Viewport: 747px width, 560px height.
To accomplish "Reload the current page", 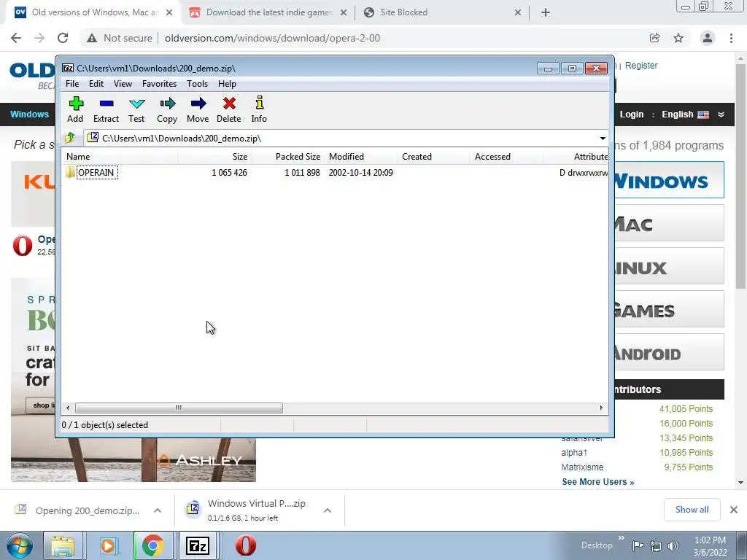I will (x=63, y=38).
